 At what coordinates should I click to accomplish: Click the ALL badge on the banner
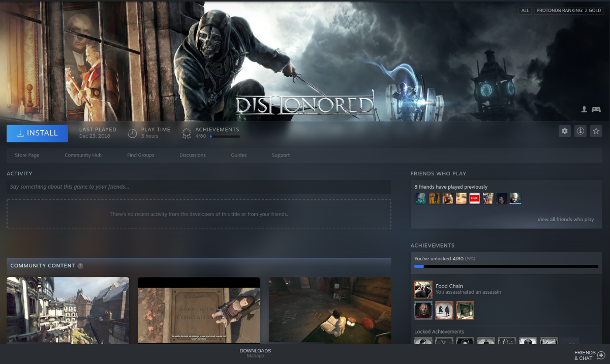coord(525,10)
